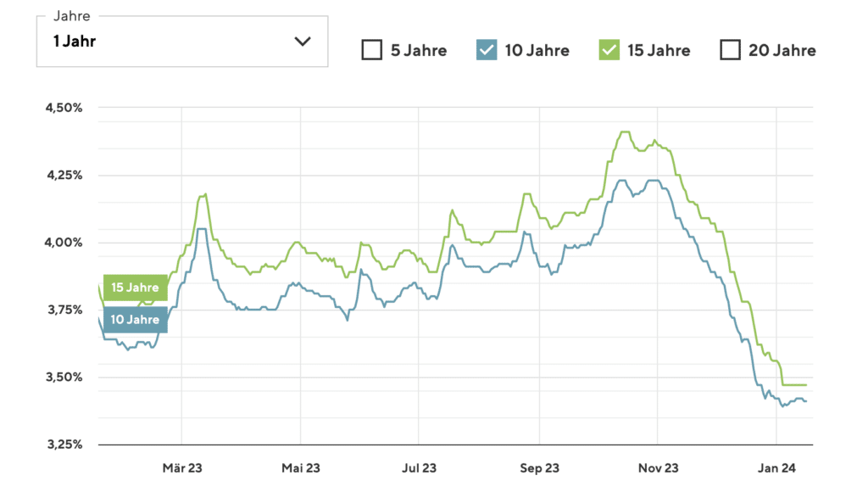This screenshot has width=868, height=492.
Task: Click the "Sep 23" x-axis label
Action: click(539, 467)
